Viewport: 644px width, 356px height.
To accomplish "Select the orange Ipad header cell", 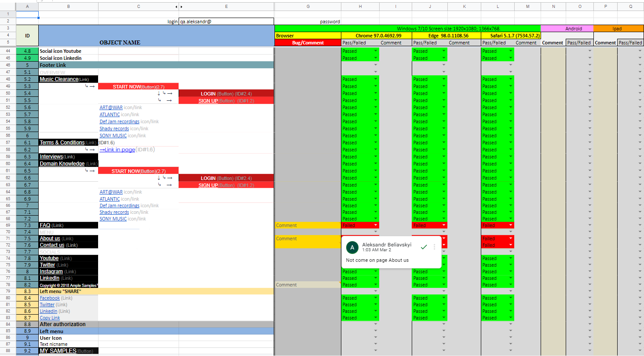I will coord(618,29).
